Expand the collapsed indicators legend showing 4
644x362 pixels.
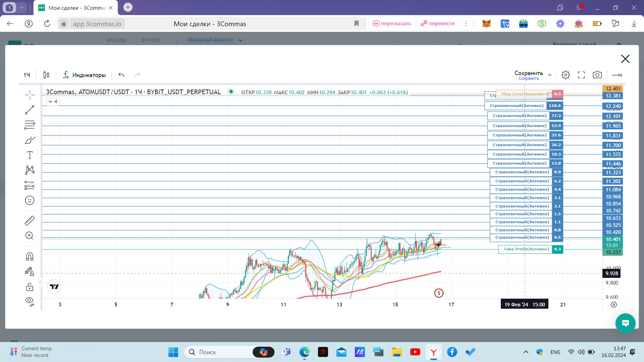53,102
